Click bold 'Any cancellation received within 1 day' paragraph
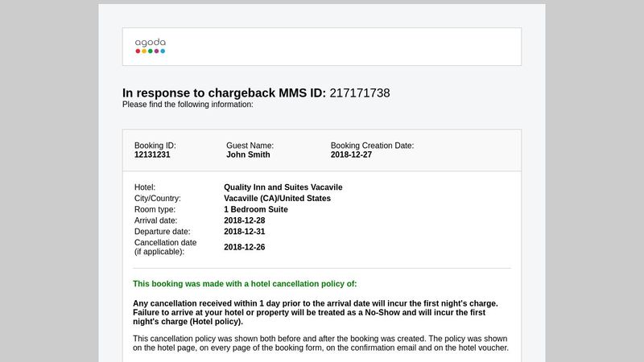644x362 pixels. click(x=315, y=312)
